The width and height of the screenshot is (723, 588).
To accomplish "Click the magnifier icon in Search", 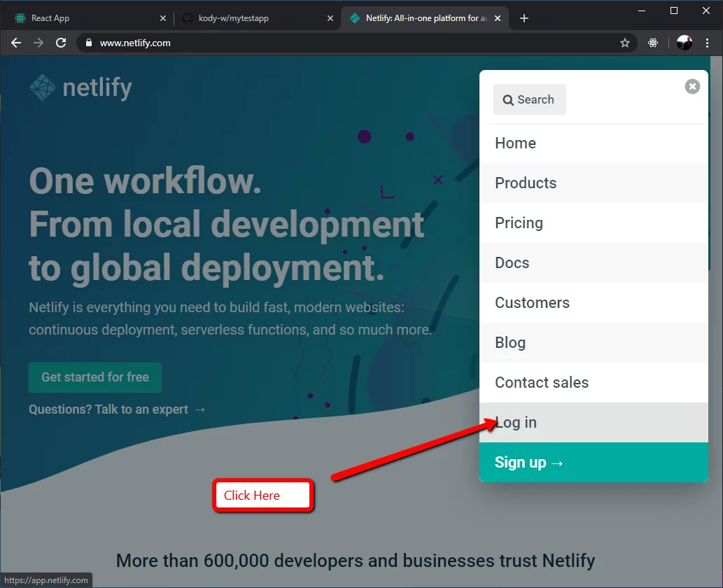I will pyautogui.click(x=508, y=100).
